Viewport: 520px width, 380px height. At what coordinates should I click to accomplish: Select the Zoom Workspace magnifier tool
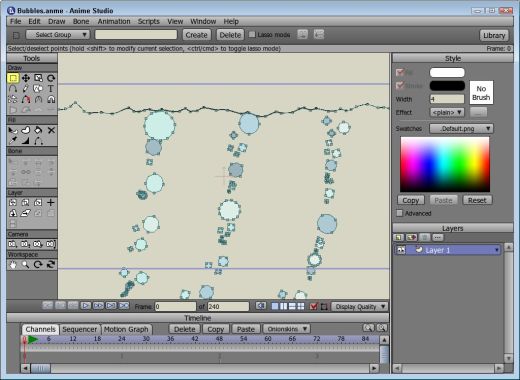point(26,265)
